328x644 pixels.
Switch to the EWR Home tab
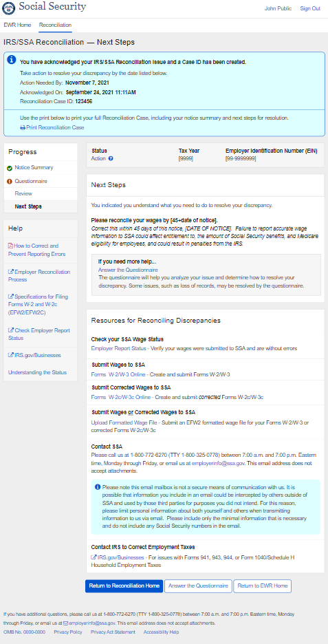tap(17, 25)
